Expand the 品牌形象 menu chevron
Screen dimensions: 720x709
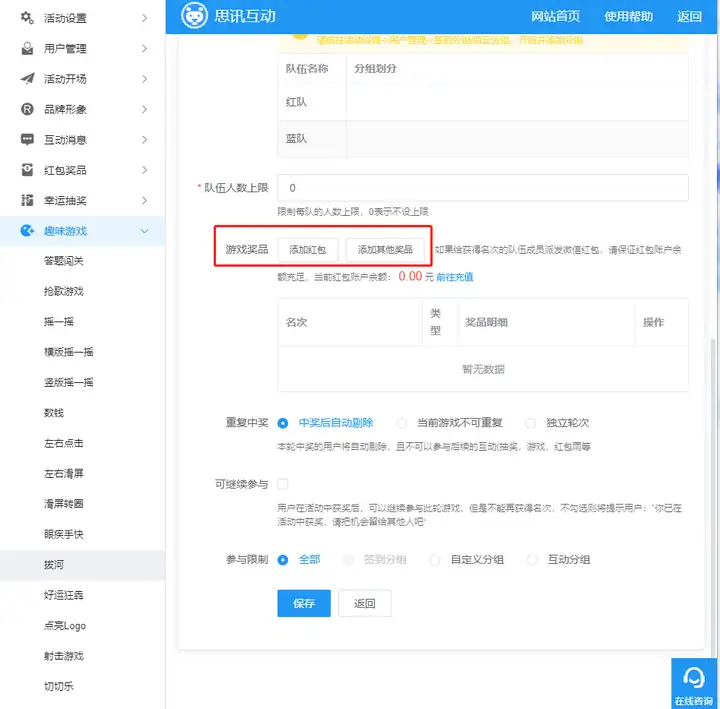tap(145, 109)
